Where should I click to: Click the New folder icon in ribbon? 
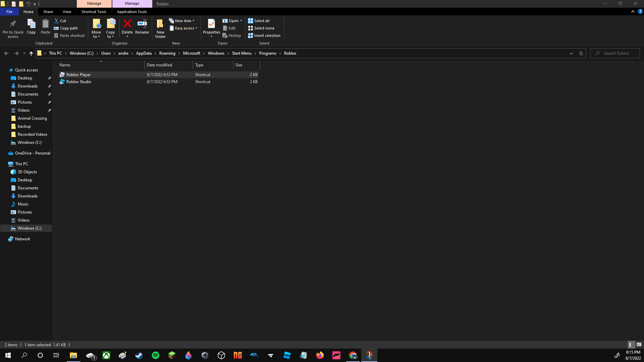tap(160, 27)
